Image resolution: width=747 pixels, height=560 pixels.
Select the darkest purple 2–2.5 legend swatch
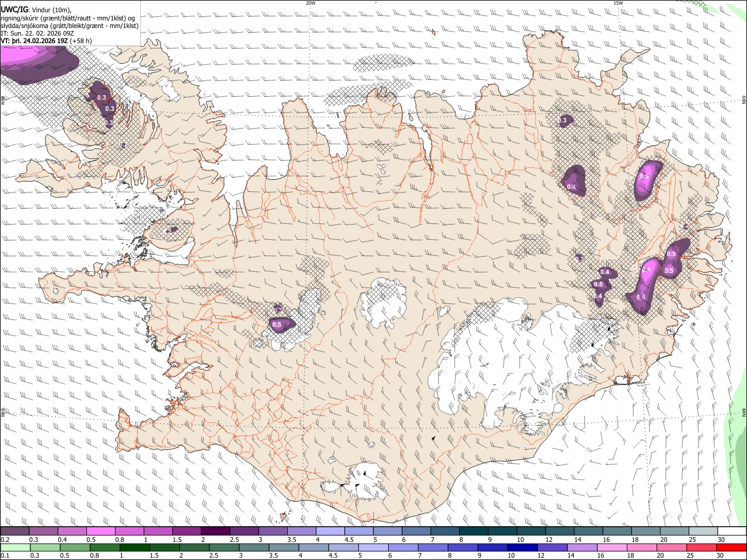point(215,531)
